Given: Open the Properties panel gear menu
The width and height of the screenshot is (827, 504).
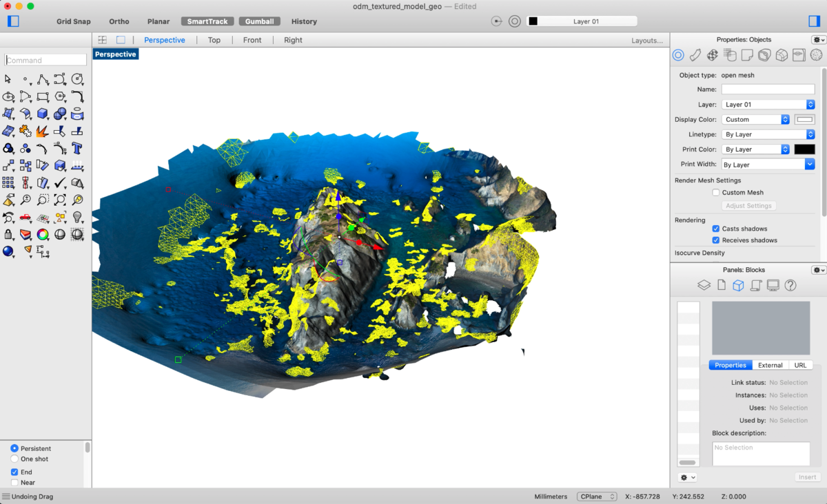Looking at the screenshot, I should [x=819, y=40].
